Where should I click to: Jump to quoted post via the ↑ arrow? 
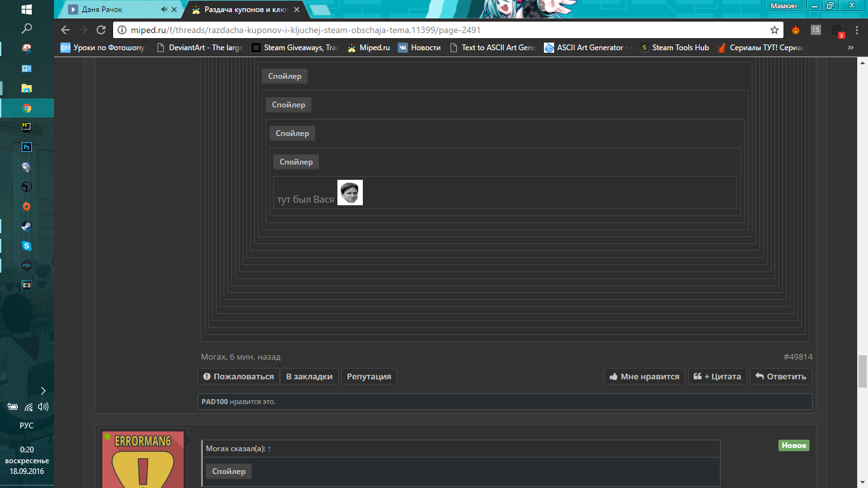click(x=269, y=449)
